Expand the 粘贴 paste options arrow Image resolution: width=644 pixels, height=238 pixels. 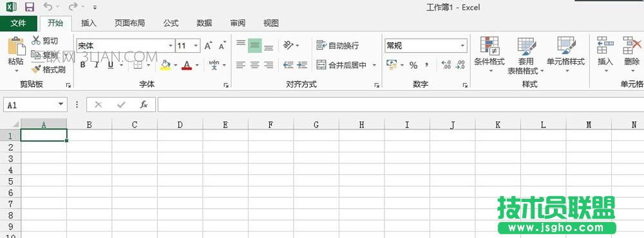[x=17, y=71]
